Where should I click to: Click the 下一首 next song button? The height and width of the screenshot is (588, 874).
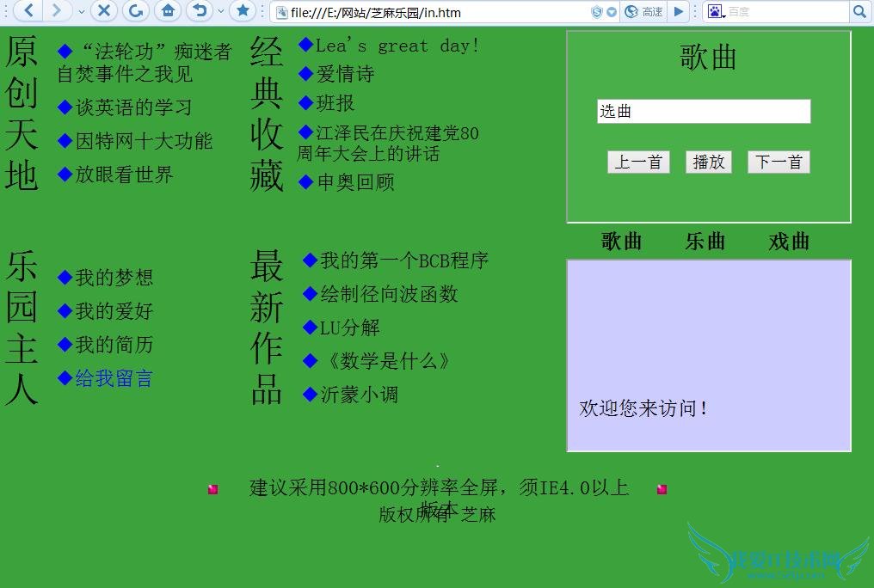(x=778, y=162)
